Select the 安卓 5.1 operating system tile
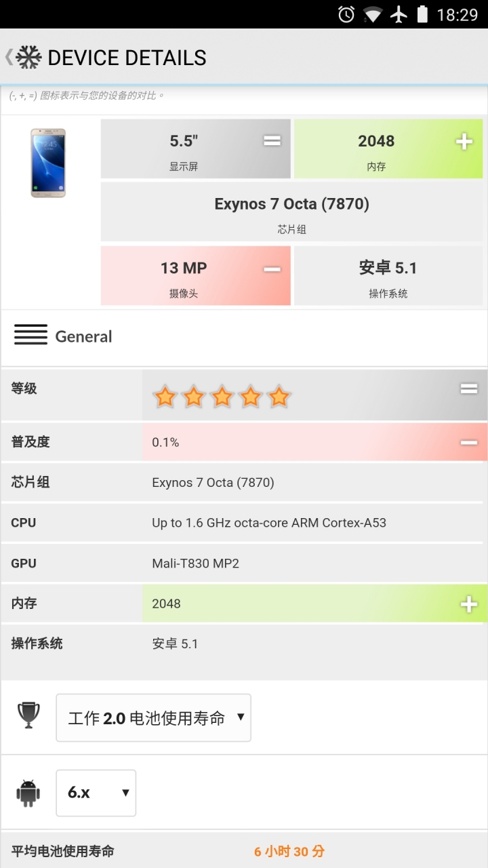 coord(388,275)
